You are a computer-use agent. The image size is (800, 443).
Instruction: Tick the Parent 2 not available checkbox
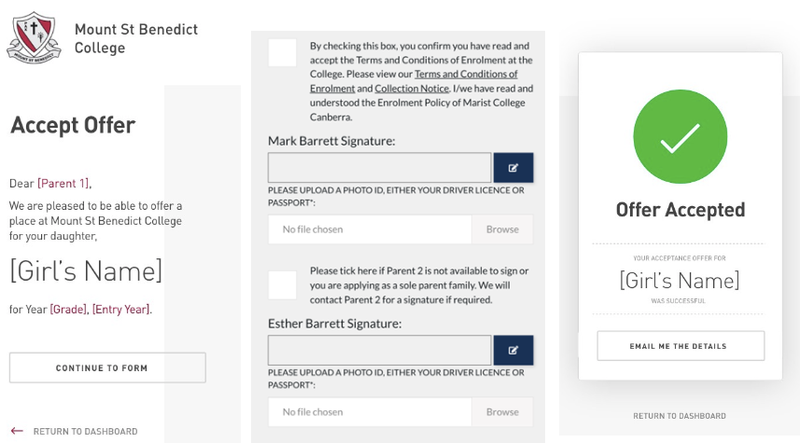tap(282, 285)
